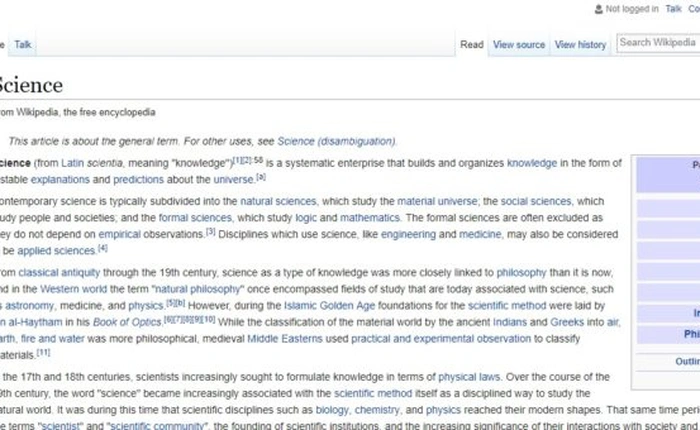Jump to citation [3] after observations
This screenshot has width=700, height=430.
coord(210,231)
